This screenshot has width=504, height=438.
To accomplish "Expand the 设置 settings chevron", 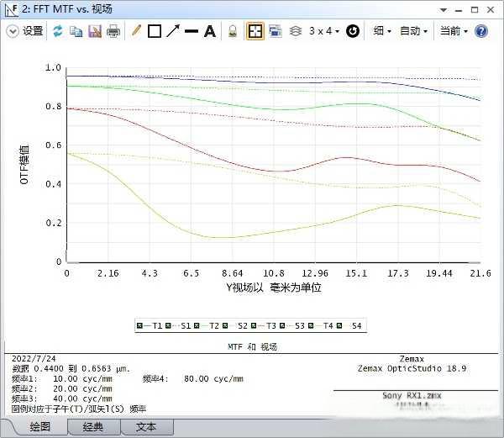I will coord(13,31).
